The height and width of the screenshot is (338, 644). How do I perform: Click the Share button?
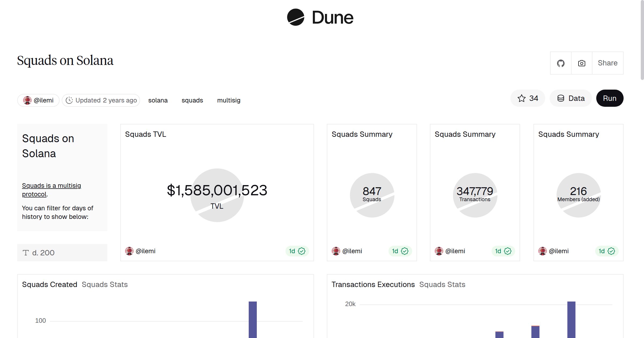608,63
